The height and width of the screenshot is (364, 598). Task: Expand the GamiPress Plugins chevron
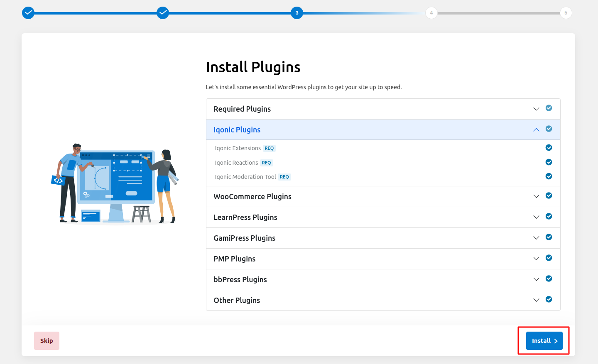click(536, 238)
